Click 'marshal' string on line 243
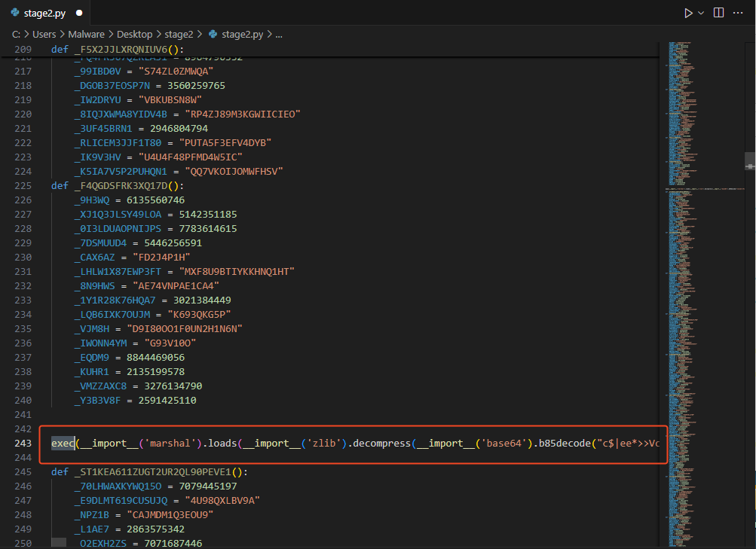This screenshot has width=756, height=549. click(x=172, y=443)
